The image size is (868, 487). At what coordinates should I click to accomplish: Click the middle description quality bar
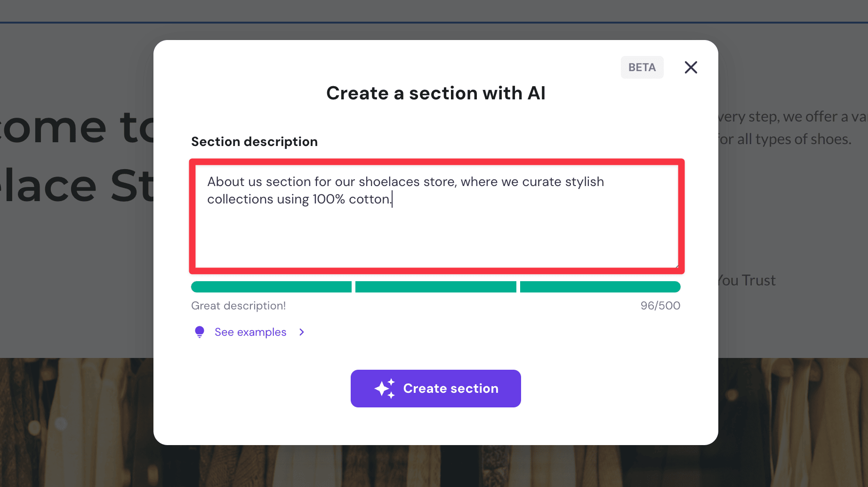coord(435,286)
